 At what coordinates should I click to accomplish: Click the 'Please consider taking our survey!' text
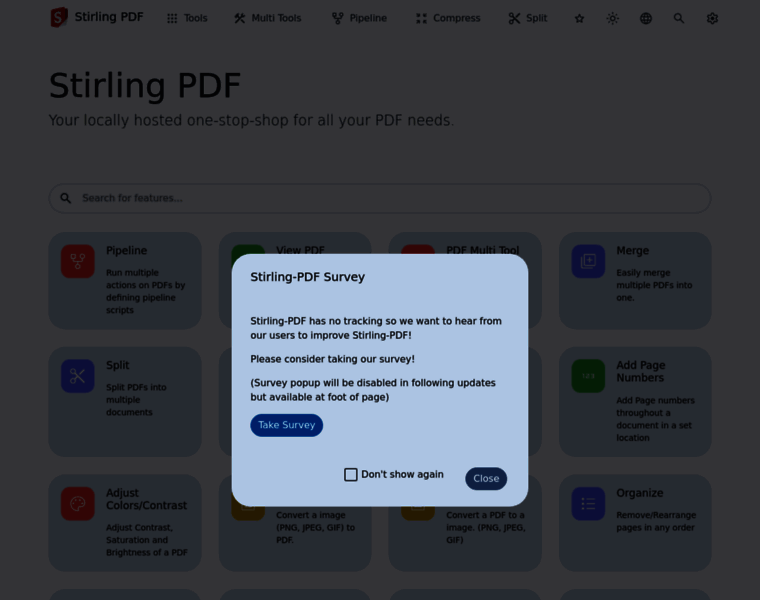(332, 359)
